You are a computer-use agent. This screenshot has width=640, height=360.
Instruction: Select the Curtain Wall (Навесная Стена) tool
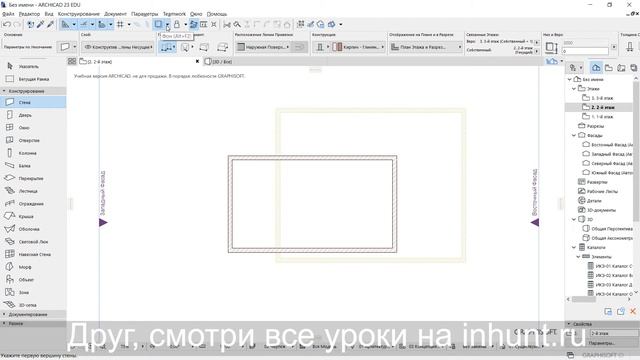(33, 254)
